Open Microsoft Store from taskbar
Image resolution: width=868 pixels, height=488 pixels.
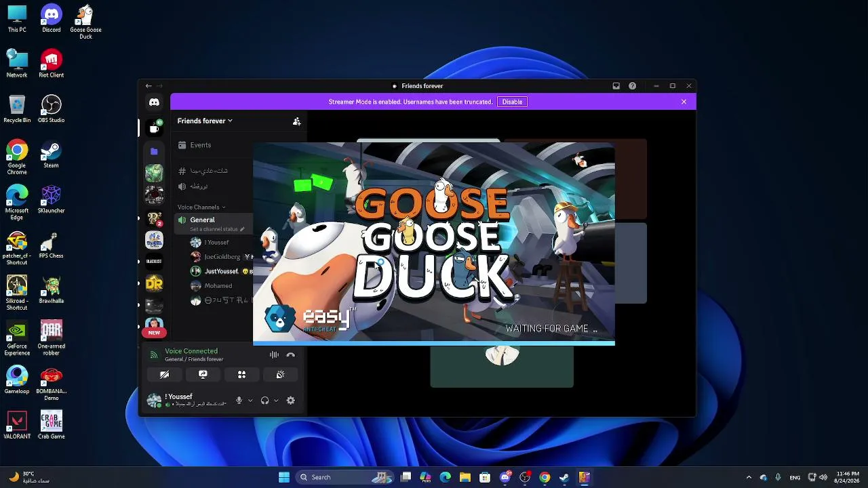point(485,477)
